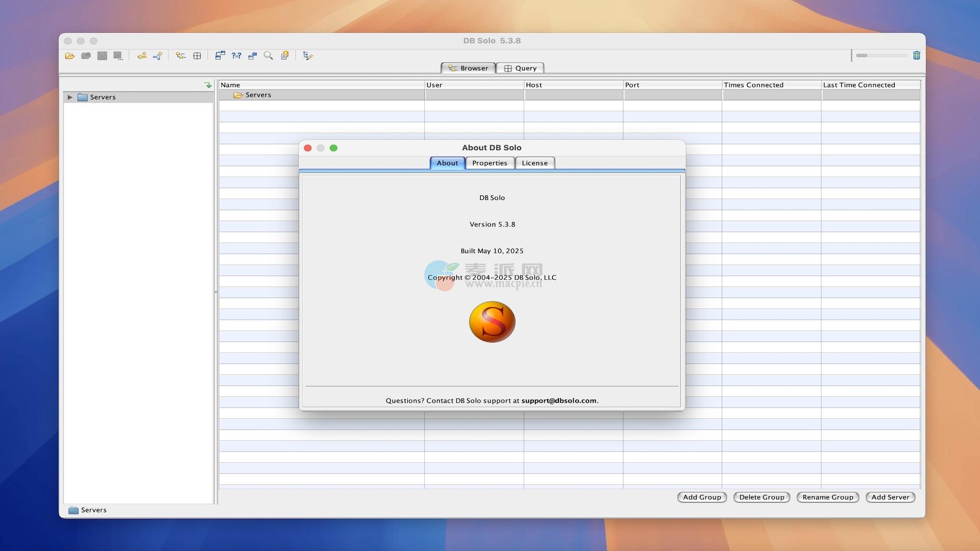
Task: Click the Add Server button
Action: click(x=890, y=497)
